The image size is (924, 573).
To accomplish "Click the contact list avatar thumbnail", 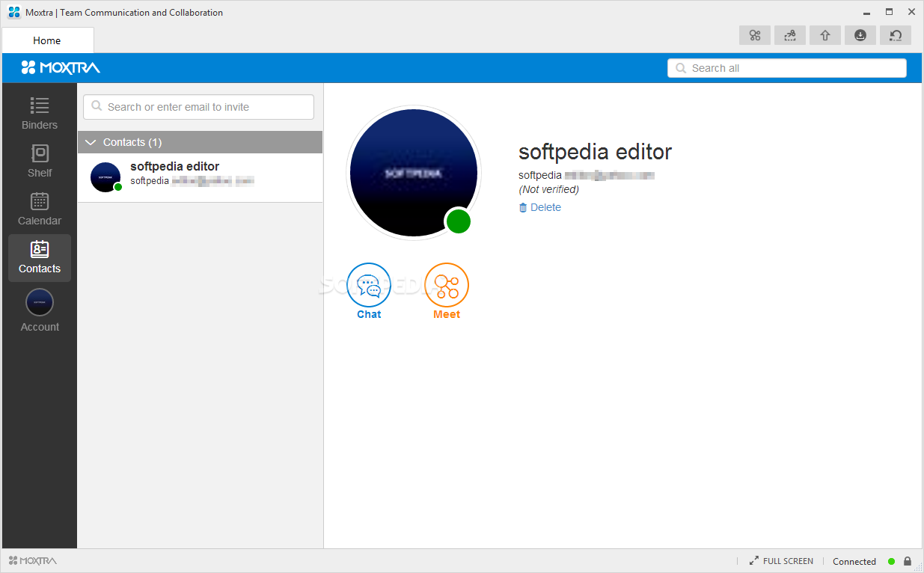I will (x=105, y=177).
